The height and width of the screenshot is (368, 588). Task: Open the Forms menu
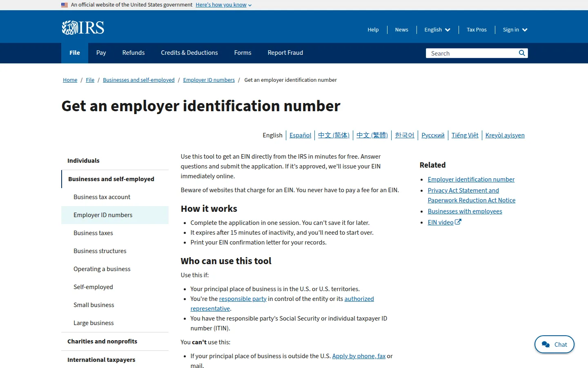pyautogui.click(x=243, y=53)
